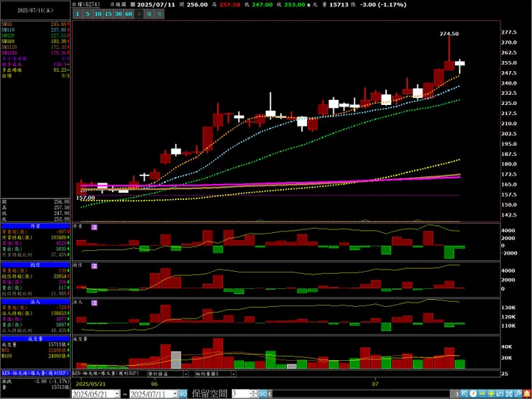This screenshot has height=399, width=532.
Task: Click the GO button after the date range
Action: [x=183, y=394]
